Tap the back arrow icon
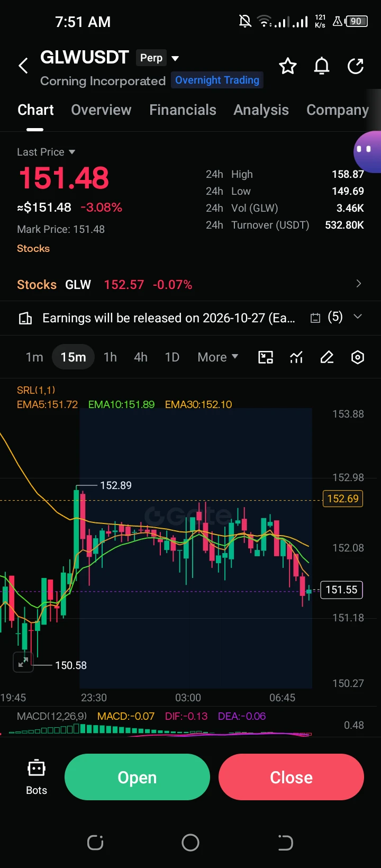This screenshot has width=381, height=868. [23, 66]
